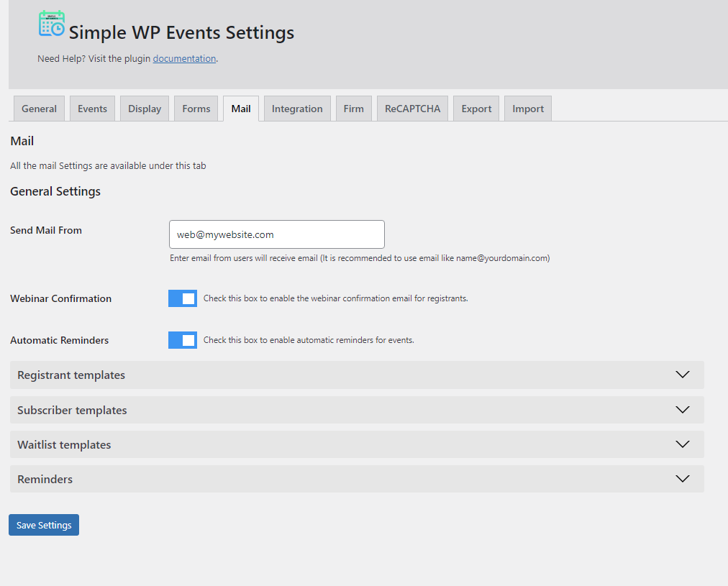Click the Simple WP Events calendar logo
Image resolution: width=728 pixels, height=586 pixels.
(x=52, y=23)
